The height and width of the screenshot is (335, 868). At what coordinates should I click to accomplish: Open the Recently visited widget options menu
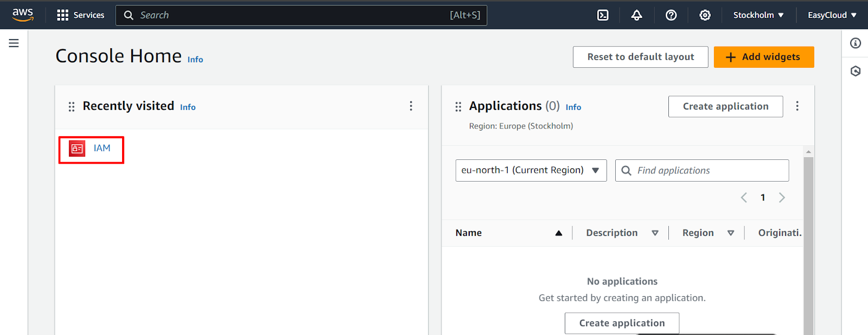click(x=411, y=106)
